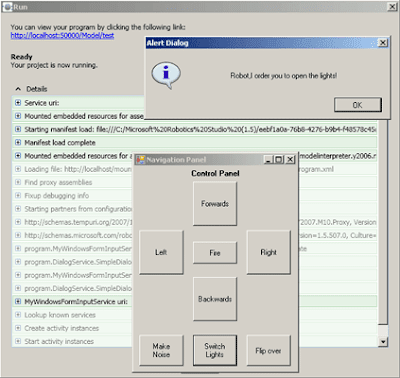Viewport: 400px width, 378px height.
Task: Expand the Start activity instances entry
Action: click(x=18, y=341)
